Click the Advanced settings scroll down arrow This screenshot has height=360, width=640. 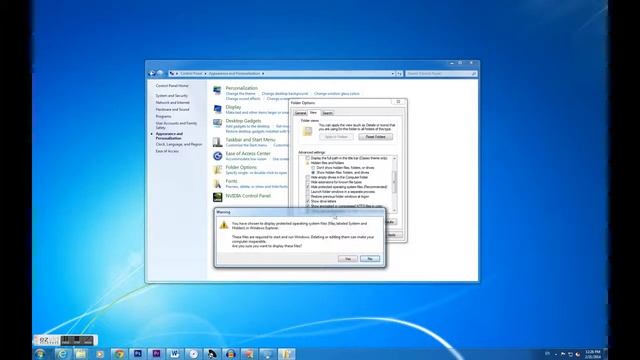click(x=394, y=210)
